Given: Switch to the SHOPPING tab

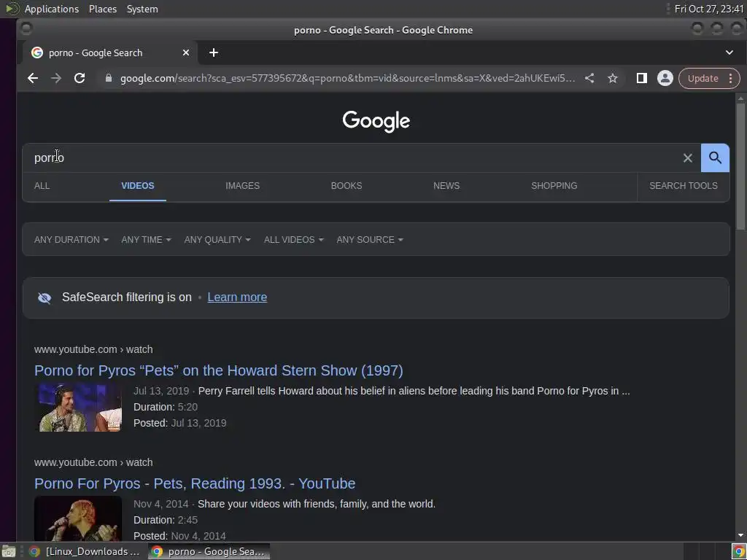Looking at the screenshot, I should point(554,186).
